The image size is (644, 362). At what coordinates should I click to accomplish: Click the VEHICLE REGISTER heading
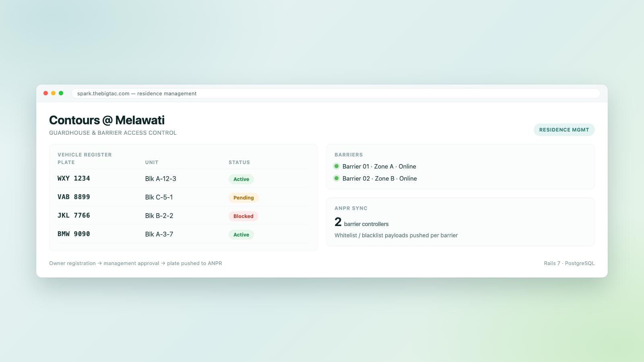pyautogui.click(x=85, y=155)
